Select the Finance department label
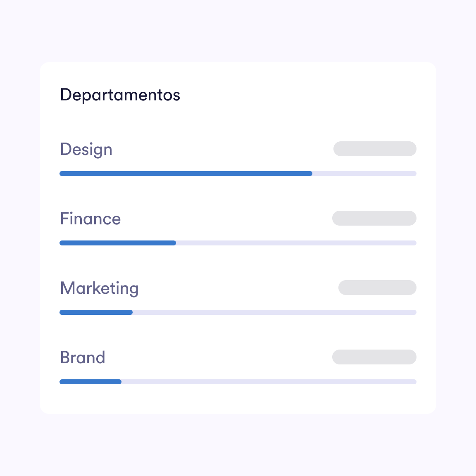 click(x=90, y=219)
